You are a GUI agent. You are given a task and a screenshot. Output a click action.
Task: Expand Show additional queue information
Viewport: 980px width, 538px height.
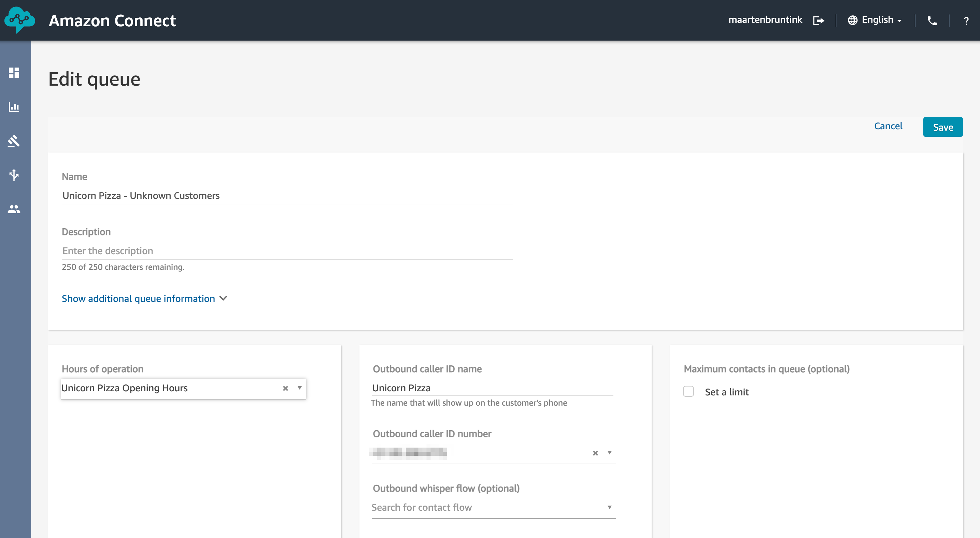(x=145, y=299)
